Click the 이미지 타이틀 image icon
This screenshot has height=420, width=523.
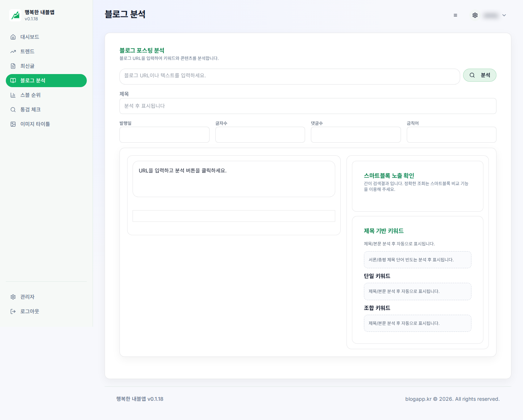click(x=13, y=124)
